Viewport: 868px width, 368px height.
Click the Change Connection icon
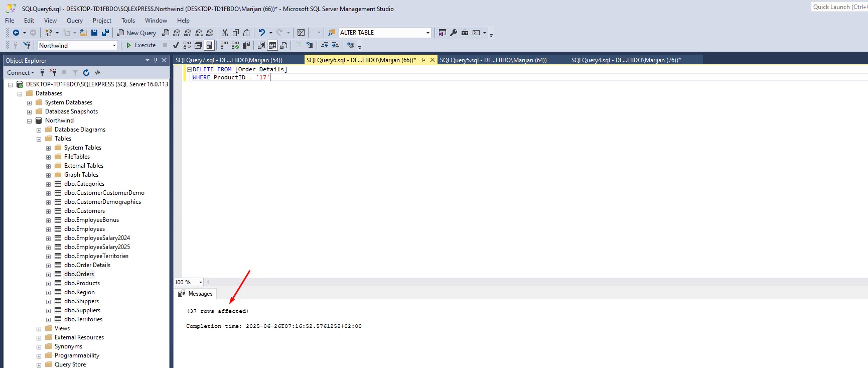point(27,45)
